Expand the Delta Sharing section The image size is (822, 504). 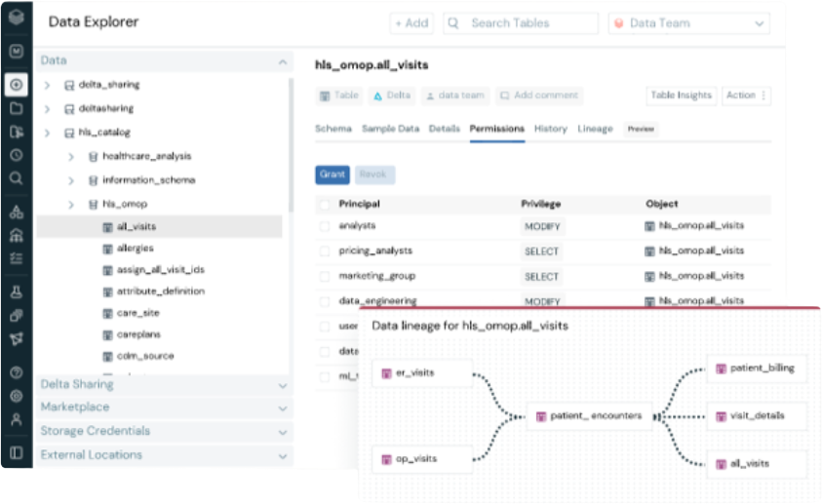tap(283, 386)
